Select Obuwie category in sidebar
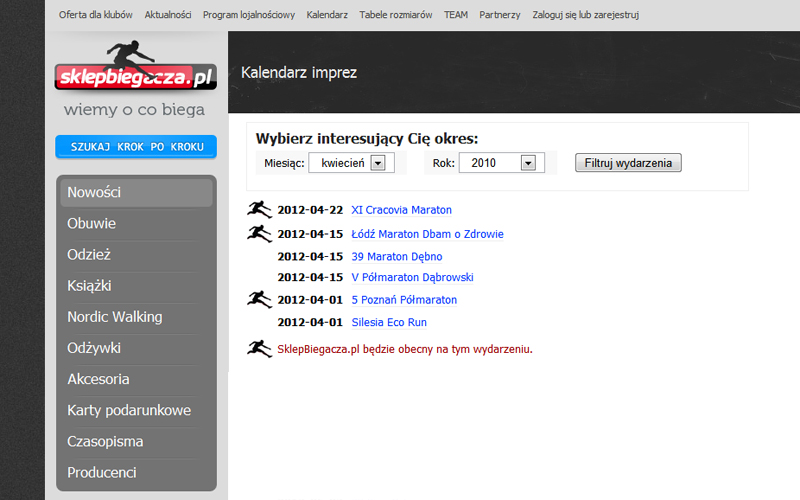The image size is (800, 500). [x=91, y=223]
